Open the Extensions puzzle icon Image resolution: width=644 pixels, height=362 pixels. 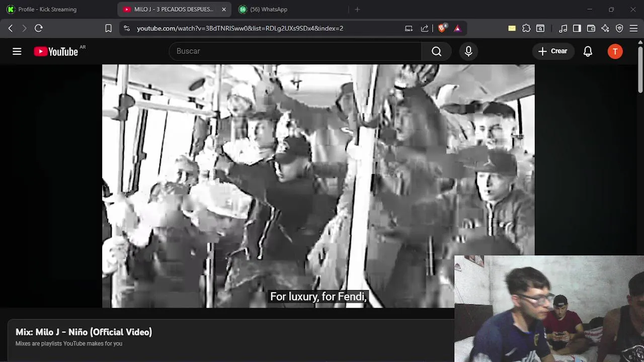pos(526,28)
